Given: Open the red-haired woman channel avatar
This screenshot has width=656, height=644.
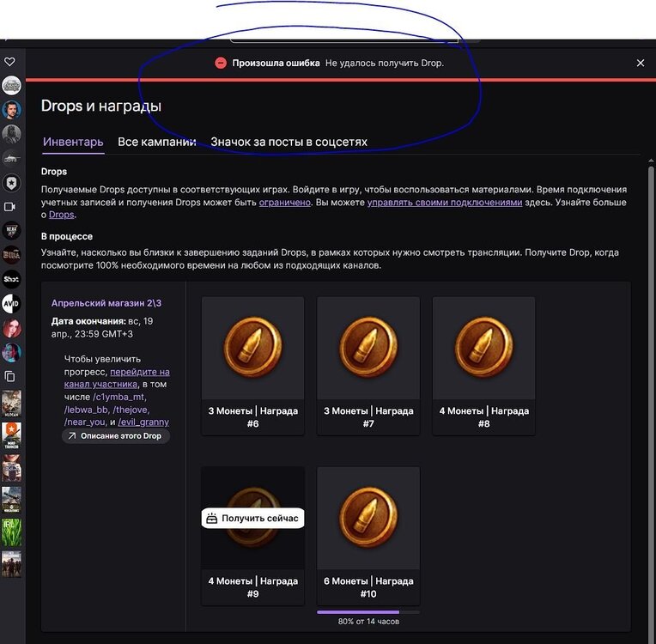Looking at the screenshot, I should tap(11, 328).
